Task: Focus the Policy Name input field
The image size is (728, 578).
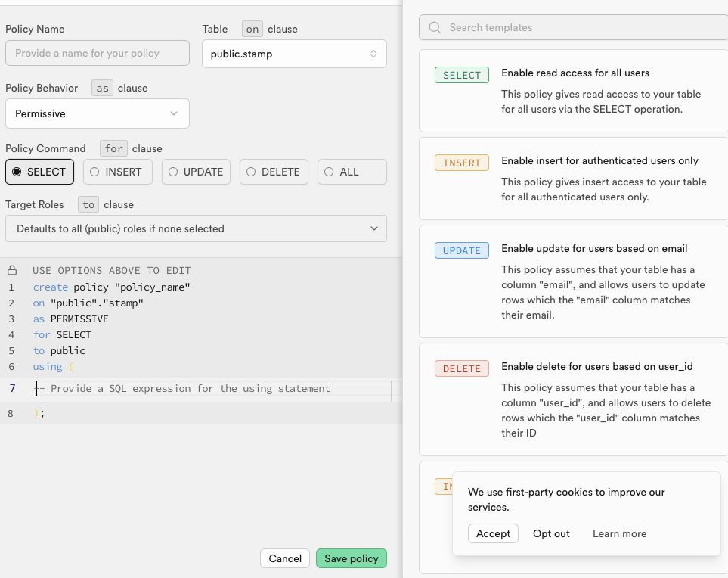Action: tap(98, 53)
